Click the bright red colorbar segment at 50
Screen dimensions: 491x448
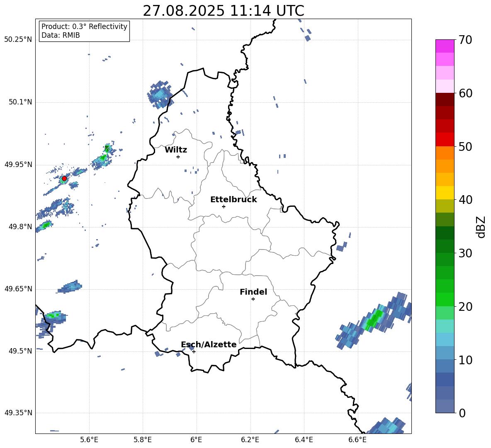tap(445, 140)
